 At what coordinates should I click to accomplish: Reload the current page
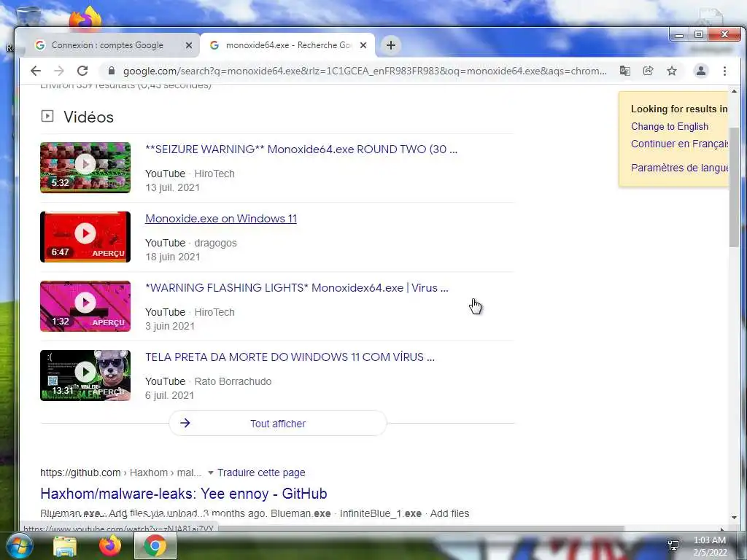pos(82,71)
